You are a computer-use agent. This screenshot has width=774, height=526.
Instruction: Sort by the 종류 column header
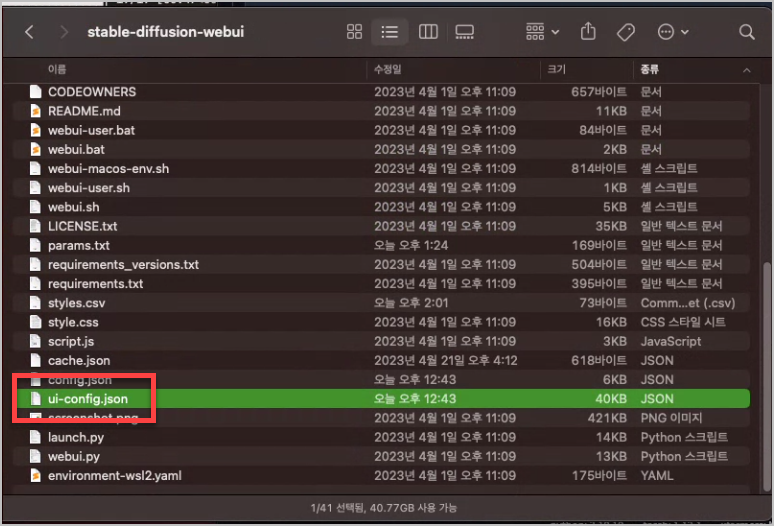coord(650,69)
